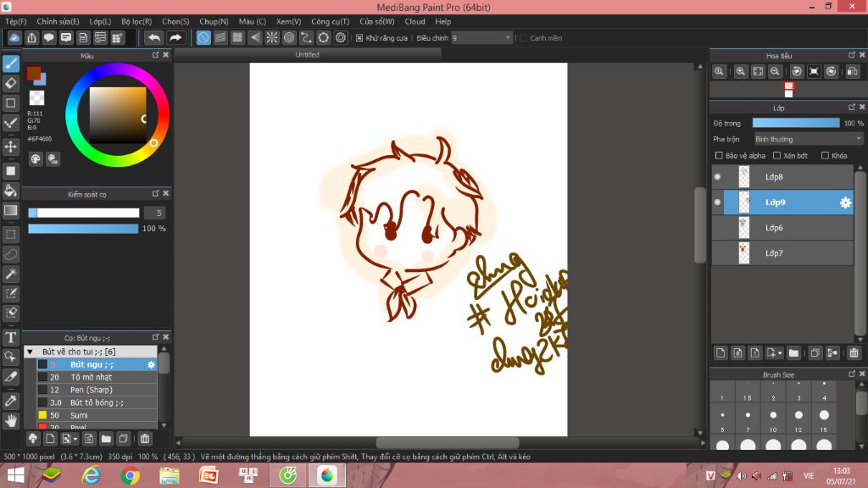Enable the radial snap guide
Viewport: 868px width, 488px height.
pyautogui.click(x=272, y=37)
